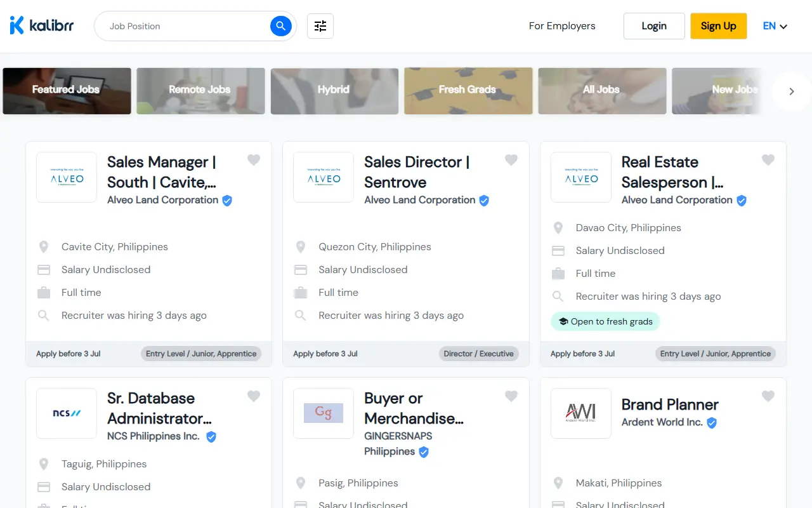Favorite the Brand Planner job heart
This screenshot has width=812, height=508.
point(768,396)
